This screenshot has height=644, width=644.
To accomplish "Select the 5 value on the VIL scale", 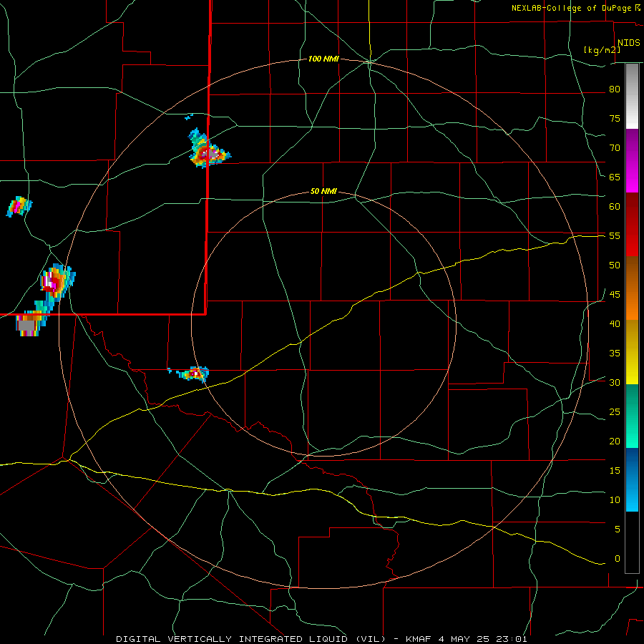I will click(618, 530).
